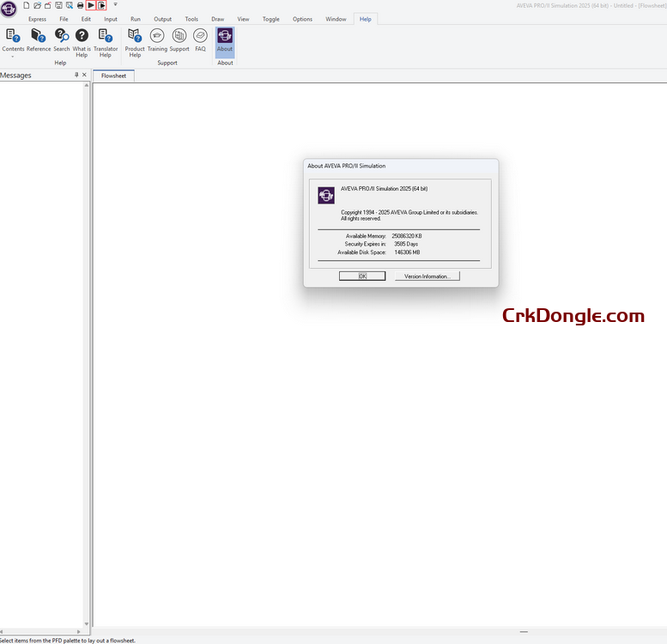Image resolution: width=667 pixels, height=644 pixels.
Task: Select the Flowsheet tab
Action: point(113,76)
